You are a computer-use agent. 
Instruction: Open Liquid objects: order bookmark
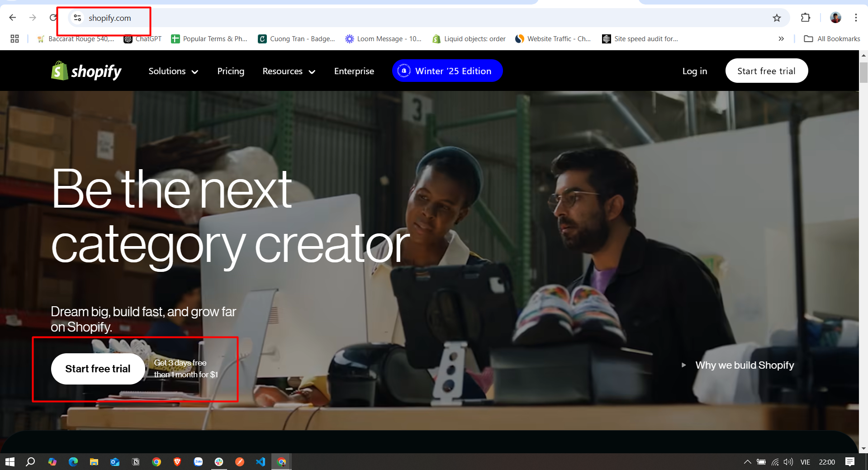coord(469,39)
